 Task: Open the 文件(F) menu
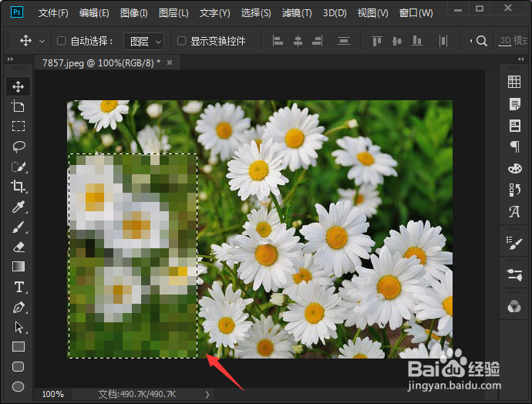(53, 13)
